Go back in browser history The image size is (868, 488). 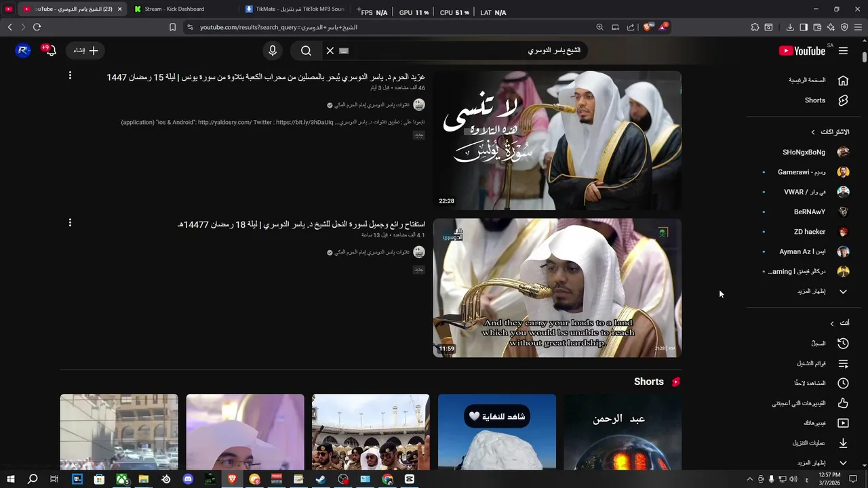[9, 27]
